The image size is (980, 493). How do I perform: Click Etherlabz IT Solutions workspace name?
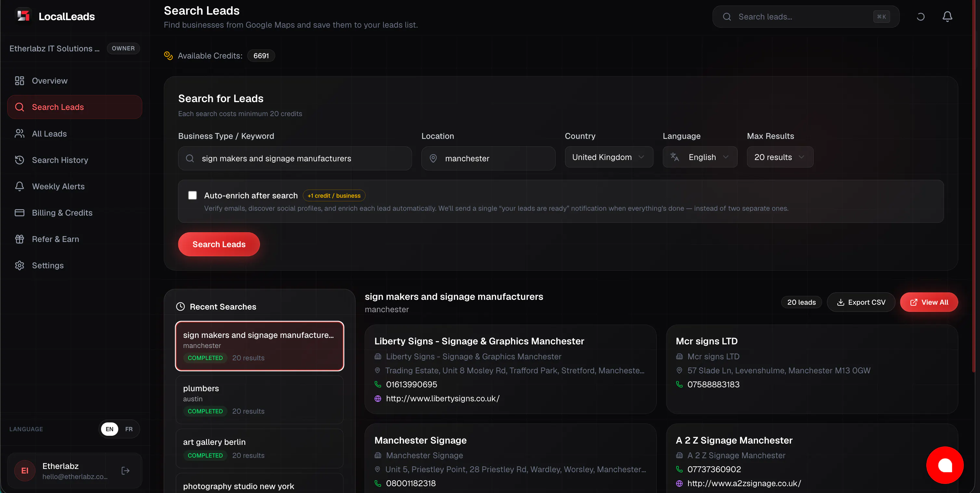pos(54,48)
